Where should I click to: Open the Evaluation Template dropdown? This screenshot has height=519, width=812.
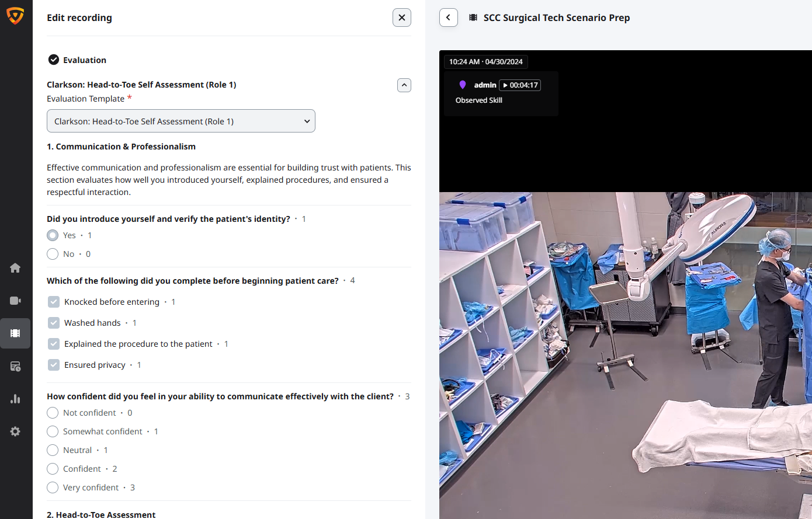click(181, 121)
